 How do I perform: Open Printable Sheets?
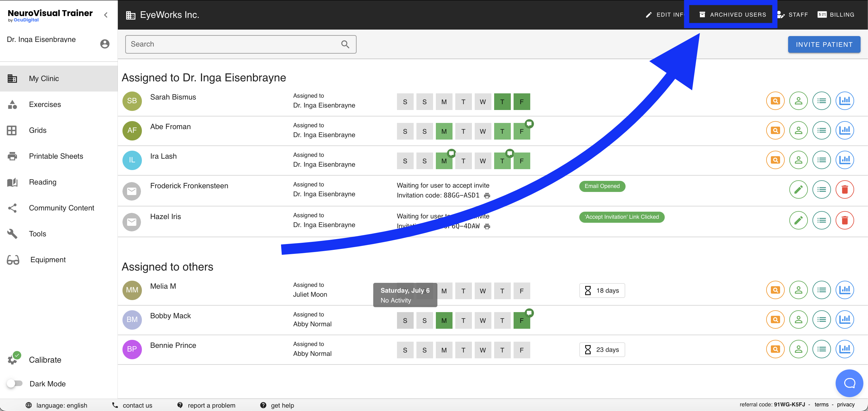tap(59, 156)
